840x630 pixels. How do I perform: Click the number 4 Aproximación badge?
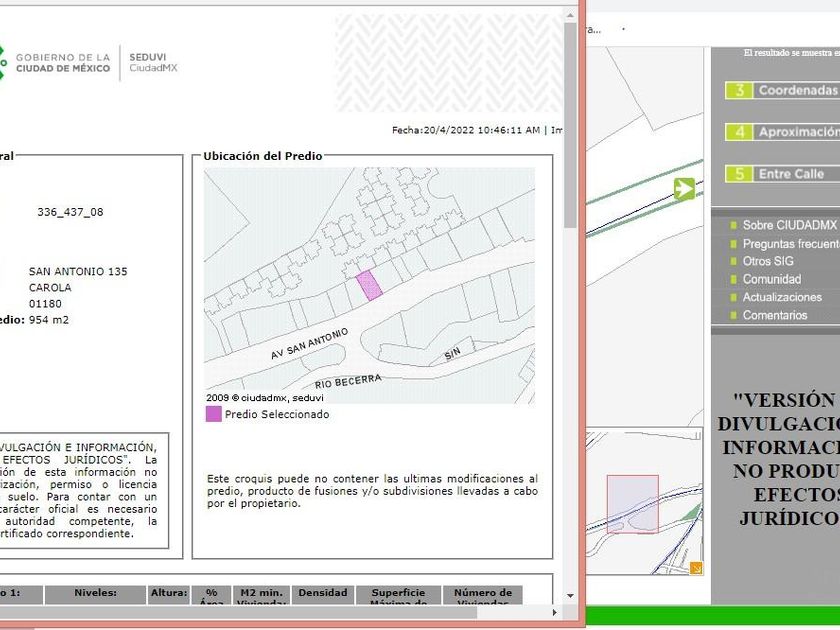pyautogui.click(x=739, y=132)
